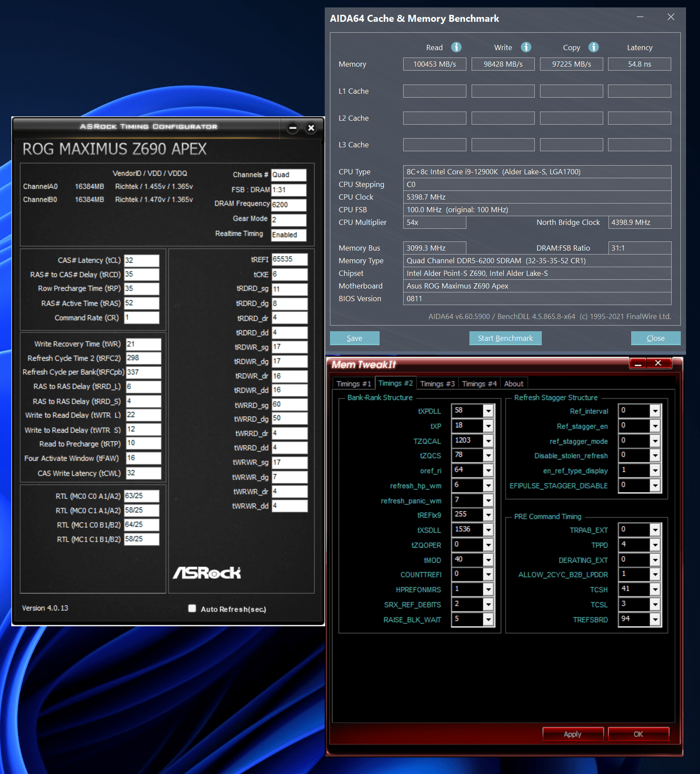The width and height of the screenshot is (700, 774).
Task: Expand the SRX_REF_DEBITS dropdown
Action: coord(489,605)
